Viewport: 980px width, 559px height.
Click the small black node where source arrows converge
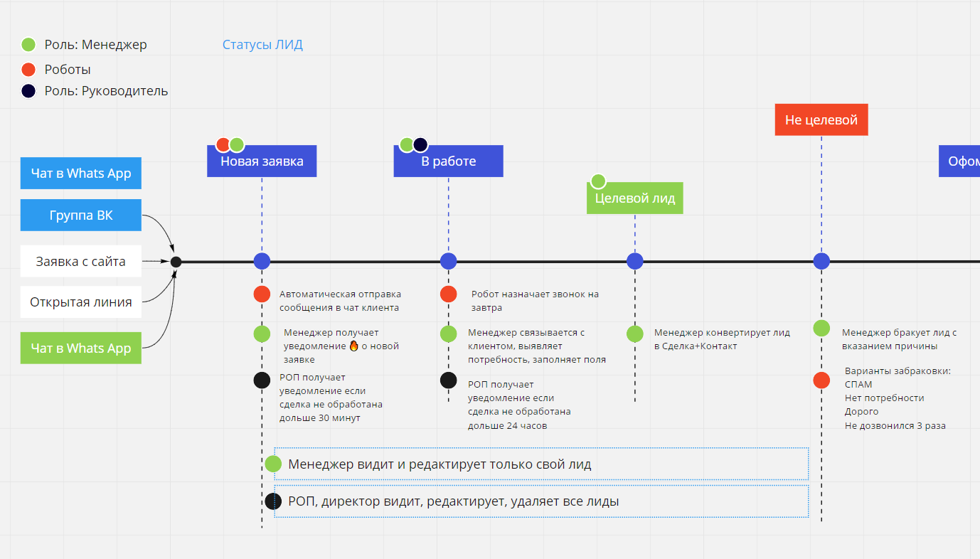[x=176, y=262]
